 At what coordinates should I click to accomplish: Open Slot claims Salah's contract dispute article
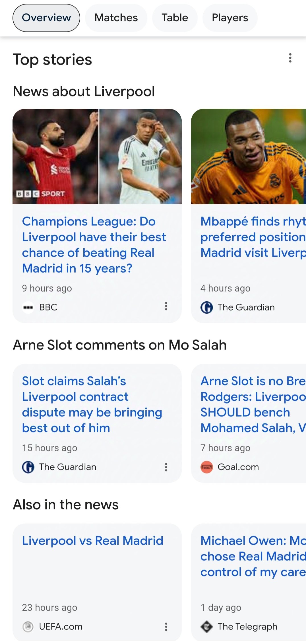92,404
